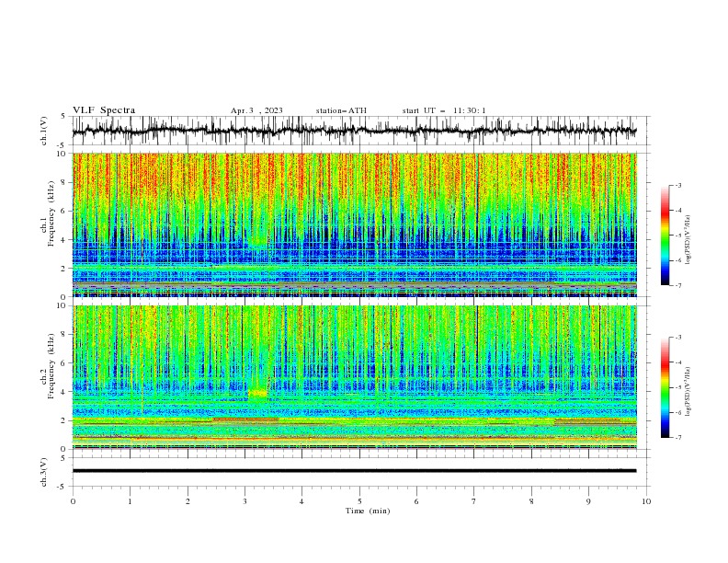
Task: Click ch.1 frequency axis tick "8"
Action: click(x=65, y=182)
